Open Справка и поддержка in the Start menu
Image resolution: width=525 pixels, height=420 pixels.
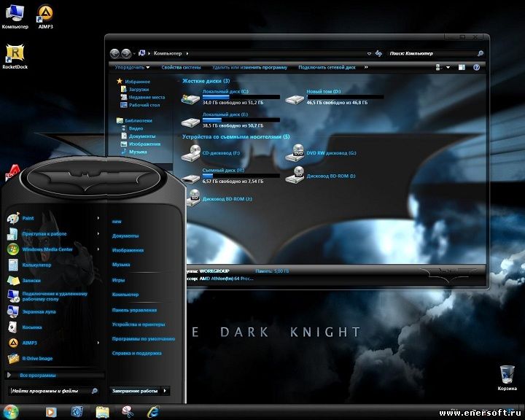pyautogui.click(x=136, y=353)
